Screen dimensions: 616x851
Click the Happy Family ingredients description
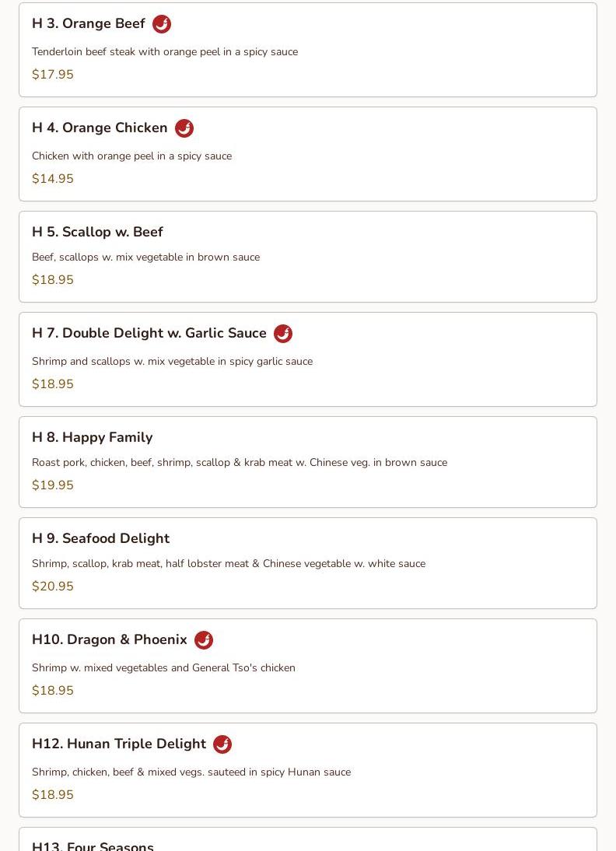pyautogui.click(x=240, y=463)
